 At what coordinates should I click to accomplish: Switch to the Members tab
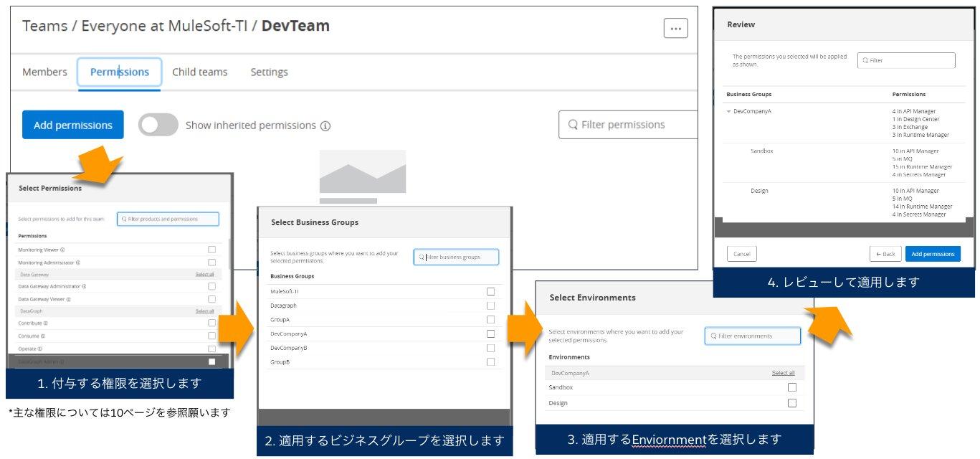44,72
